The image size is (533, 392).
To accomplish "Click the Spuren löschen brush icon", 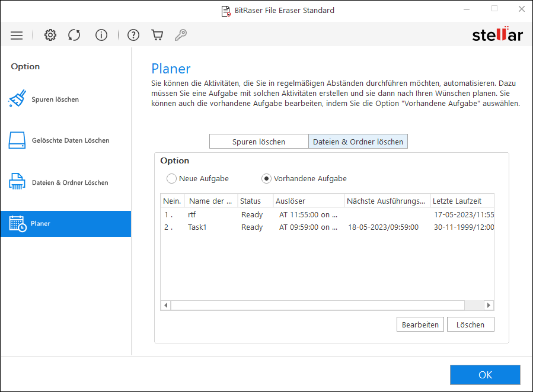I will [x=17, y=98].
